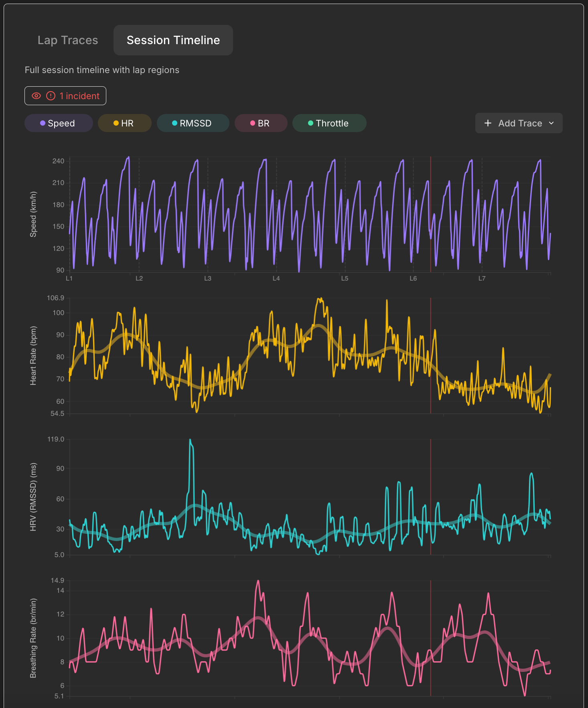Image resolution: width=588 pixels, height=708 pixels.
Task: Click the 54.5 heart rate minimum label
Action: pyautogui.click(x=57, y=413)
